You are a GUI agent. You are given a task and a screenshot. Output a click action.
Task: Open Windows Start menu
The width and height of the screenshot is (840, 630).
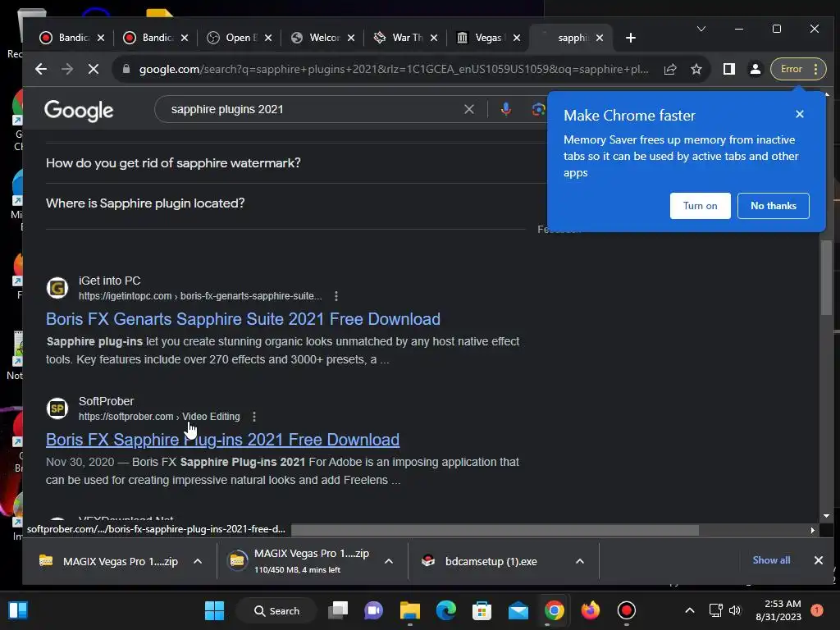pyautogui.click(x=215, y=610)
